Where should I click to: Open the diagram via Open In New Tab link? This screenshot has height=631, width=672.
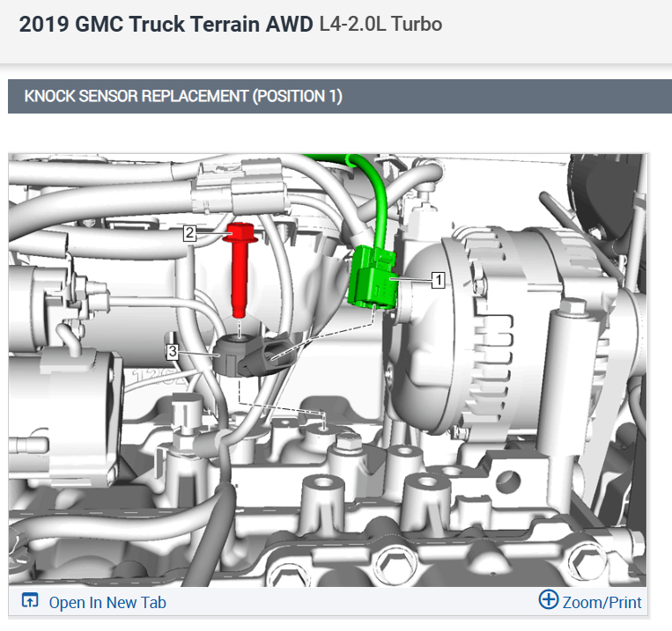107,602
